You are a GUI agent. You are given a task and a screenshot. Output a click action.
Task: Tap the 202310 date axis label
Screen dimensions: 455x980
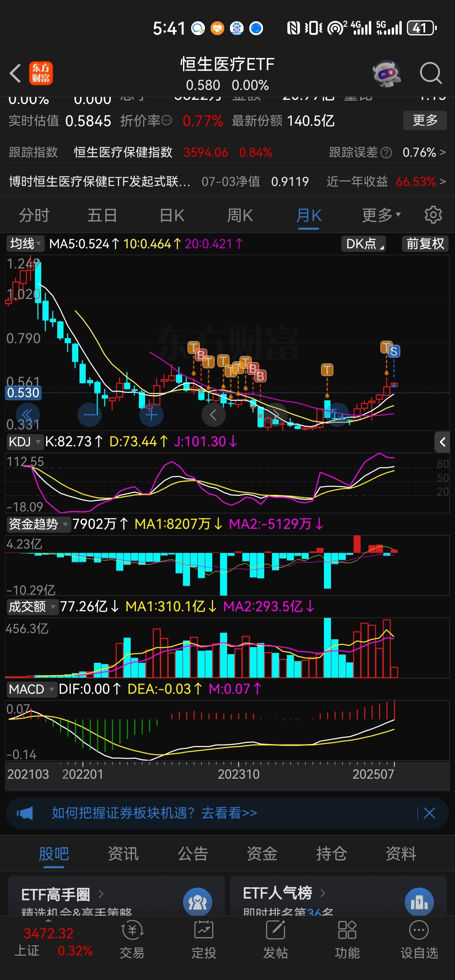click(239, 774)
